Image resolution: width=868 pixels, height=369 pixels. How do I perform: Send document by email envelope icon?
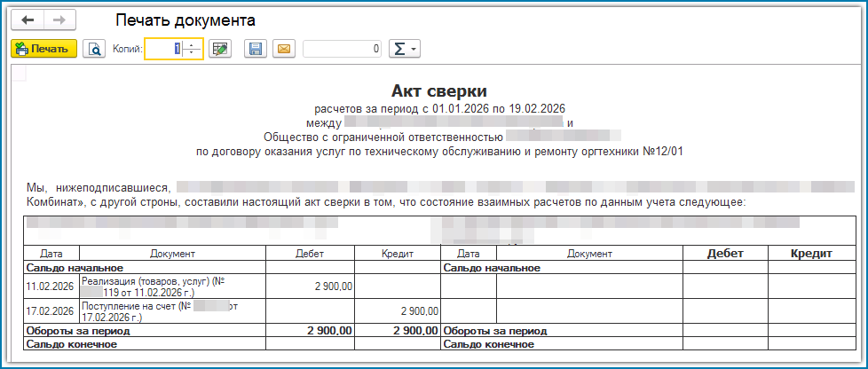pos(283,49)
